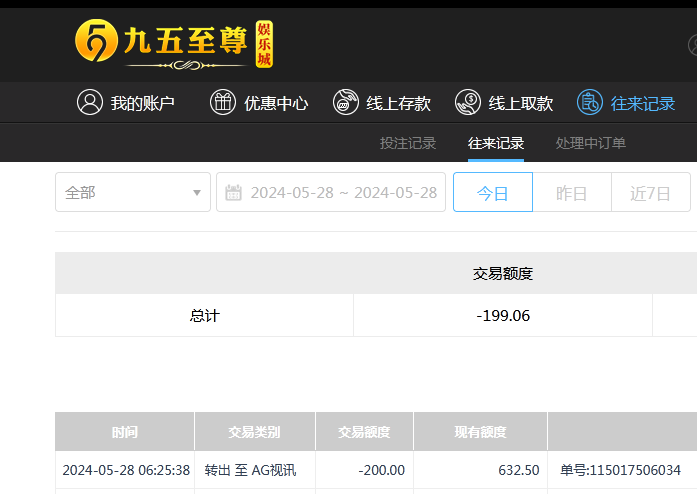This screenshot has width=697, height=494.
Task: Click timestamp 2024-05-28 06:25:38
Action: 126,470
